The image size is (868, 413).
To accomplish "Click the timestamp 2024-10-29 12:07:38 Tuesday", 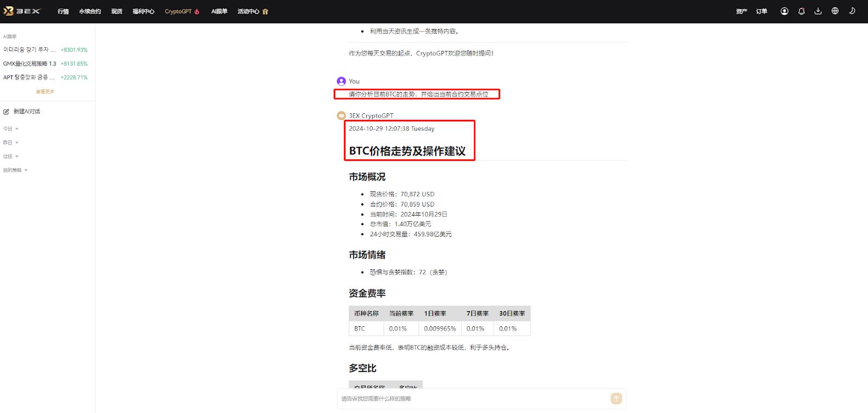I will [392, 129].
